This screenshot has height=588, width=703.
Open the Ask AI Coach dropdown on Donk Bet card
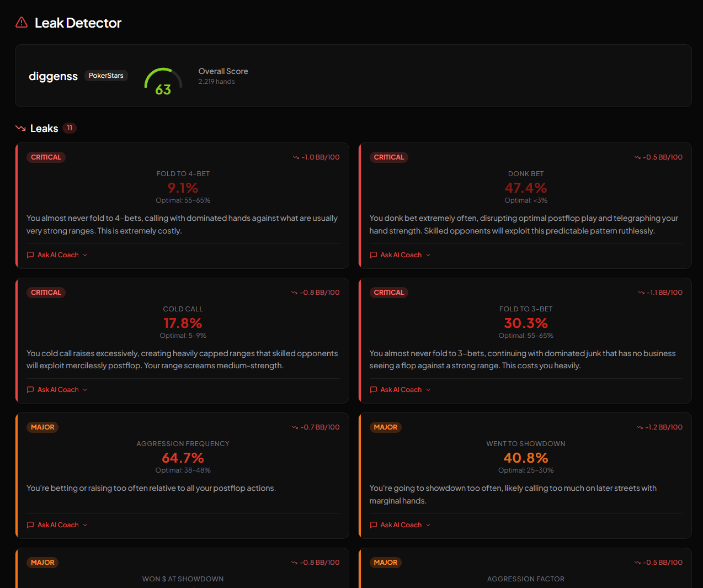tap(400, 255)
